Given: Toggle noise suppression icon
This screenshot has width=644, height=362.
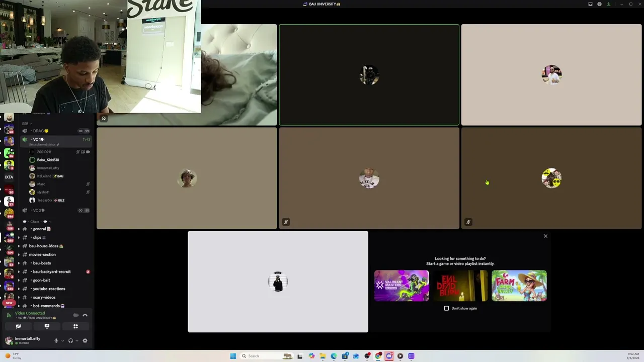Looking at the screenshot, I should (x=76, y=315).
